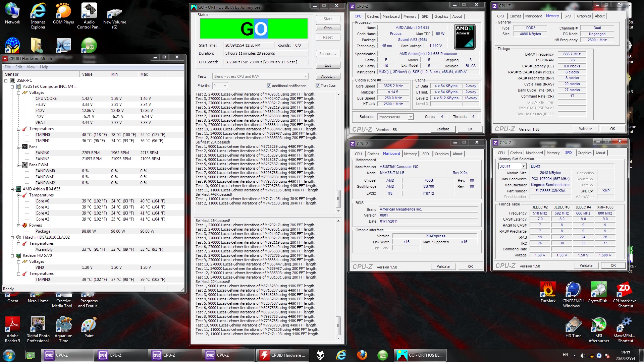
Task: Click Validate in Mainboard CPU-Z window
Action: [x=443, y=266]
